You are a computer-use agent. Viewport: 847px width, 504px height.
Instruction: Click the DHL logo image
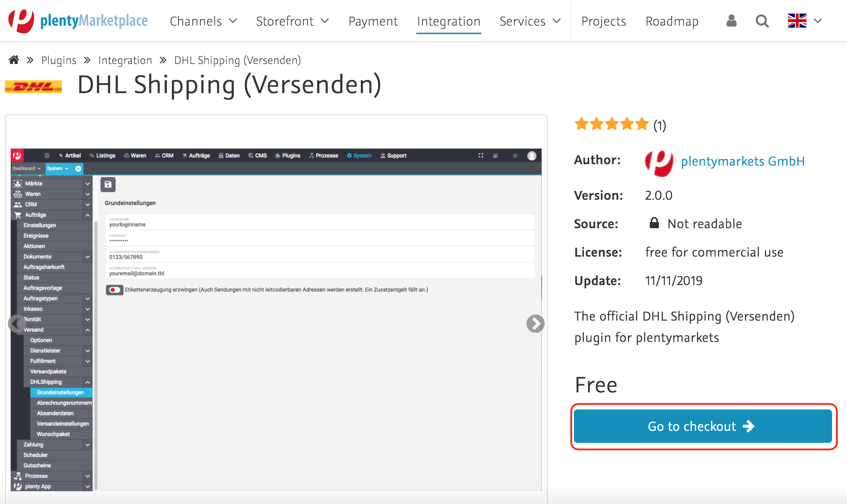[x=33, y=86]
